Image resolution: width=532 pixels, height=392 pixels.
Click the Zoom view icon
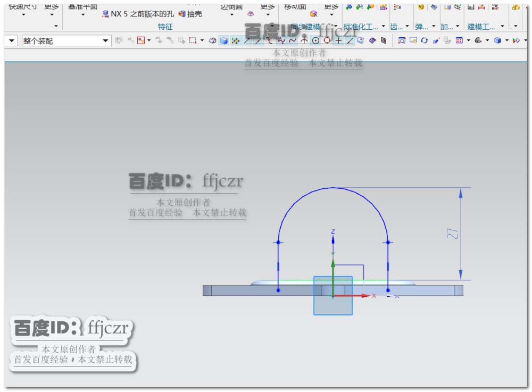[x=413, y=41]
